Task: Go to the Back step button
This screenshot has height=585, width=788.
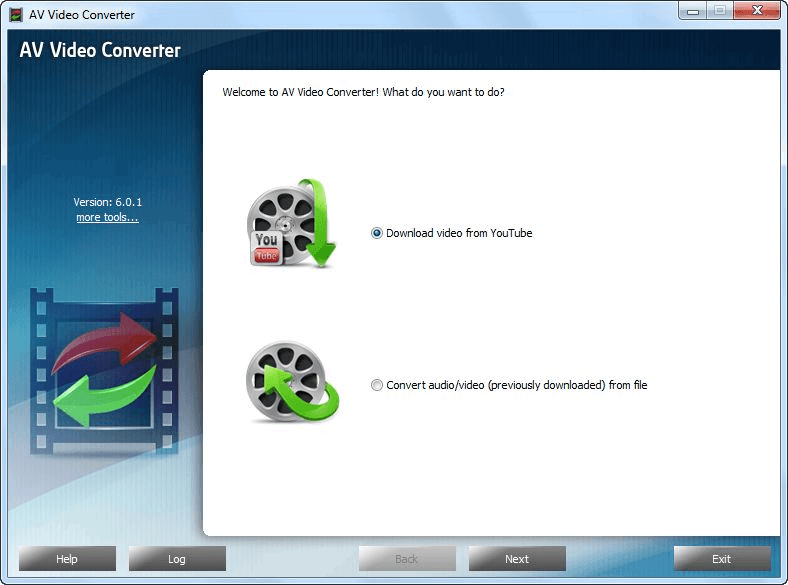Action: pos(407,559)
